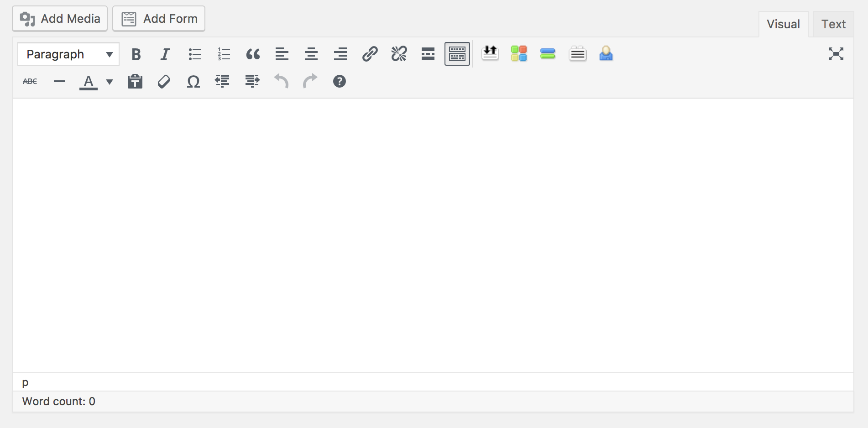Insert a bulleted list
The image size is (868, 428).
(195, 54)
